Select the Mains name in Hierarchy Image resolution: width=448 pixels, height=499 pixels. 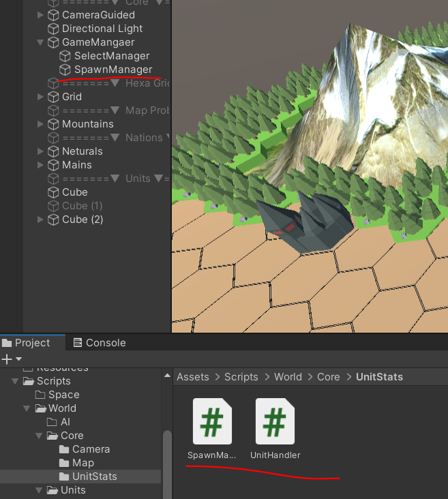click(x=77, y=165)
